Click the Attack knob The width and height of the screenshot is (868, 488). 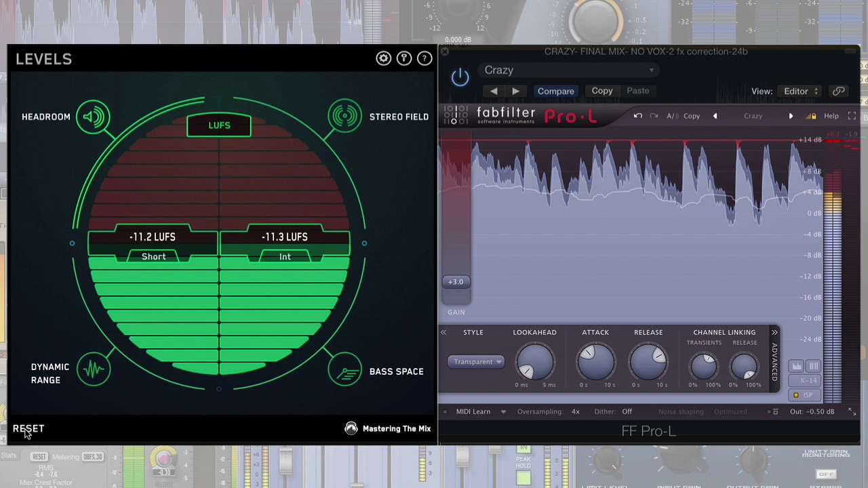(595, 362)
